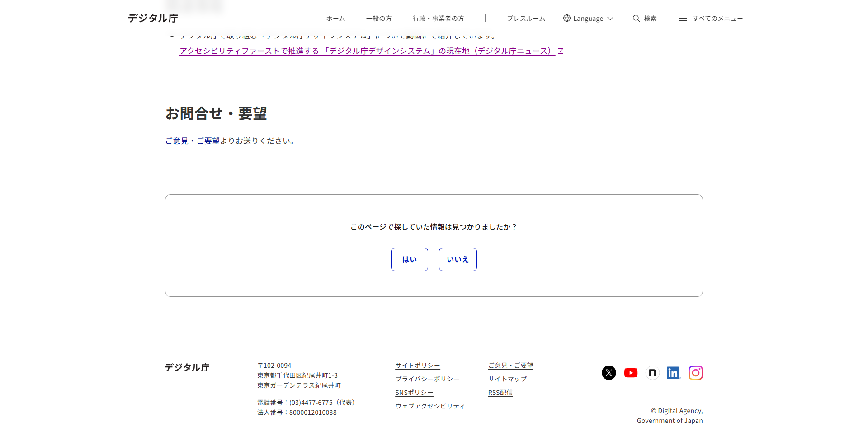Go to ホーム in the top navigation
This screenshot has width=868, height=427.
click(335, 19)
